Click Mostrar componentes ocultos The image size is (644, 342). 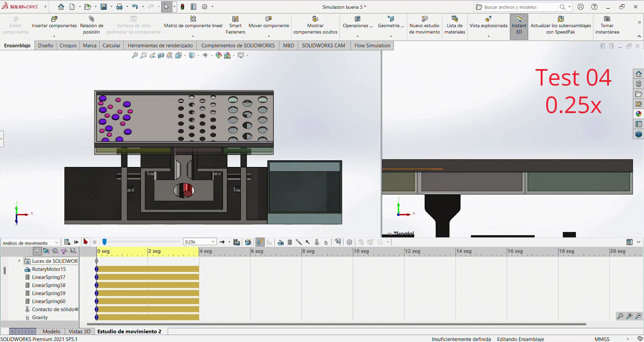(315, 25)
